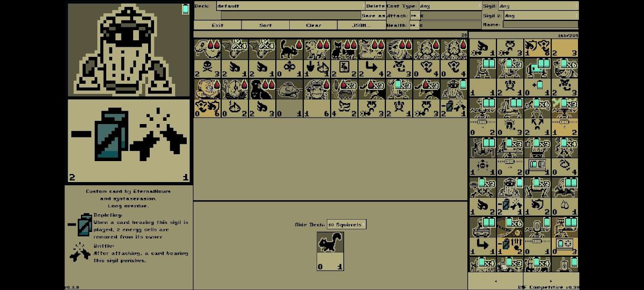Toggle the Attack comparison operator

pyautogui.click(x=414, y=16)
